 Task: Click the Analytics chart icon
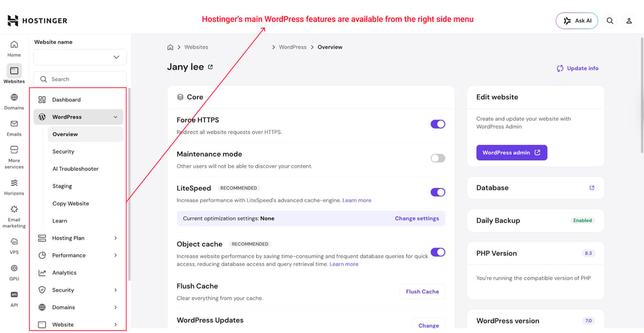42,273
